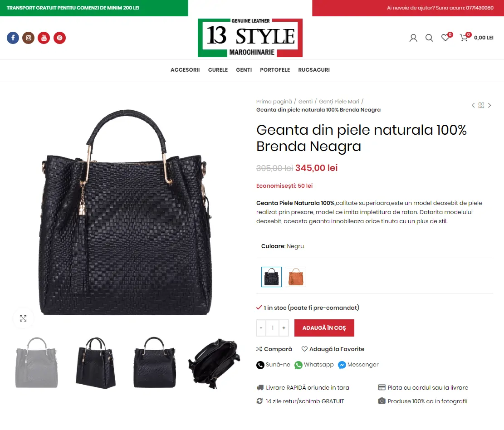Image resolution: width=504 pixels, height=430 pixels.
Task: Open the search magnifier icon
Action: (x=429, y=38)
